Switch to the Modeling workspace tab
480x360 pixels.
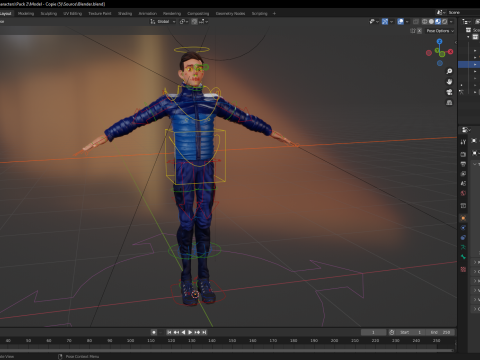click(26, 14)
